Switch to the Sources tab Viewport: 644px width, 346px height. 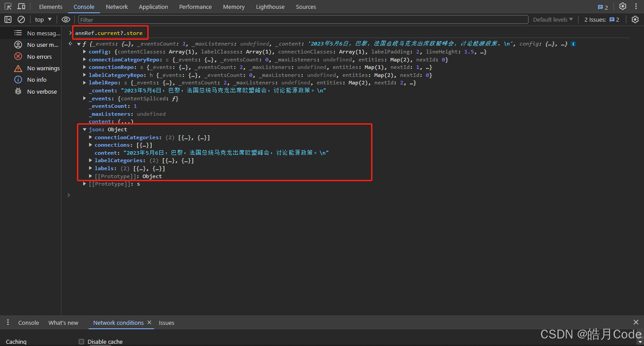click(306, 7)
